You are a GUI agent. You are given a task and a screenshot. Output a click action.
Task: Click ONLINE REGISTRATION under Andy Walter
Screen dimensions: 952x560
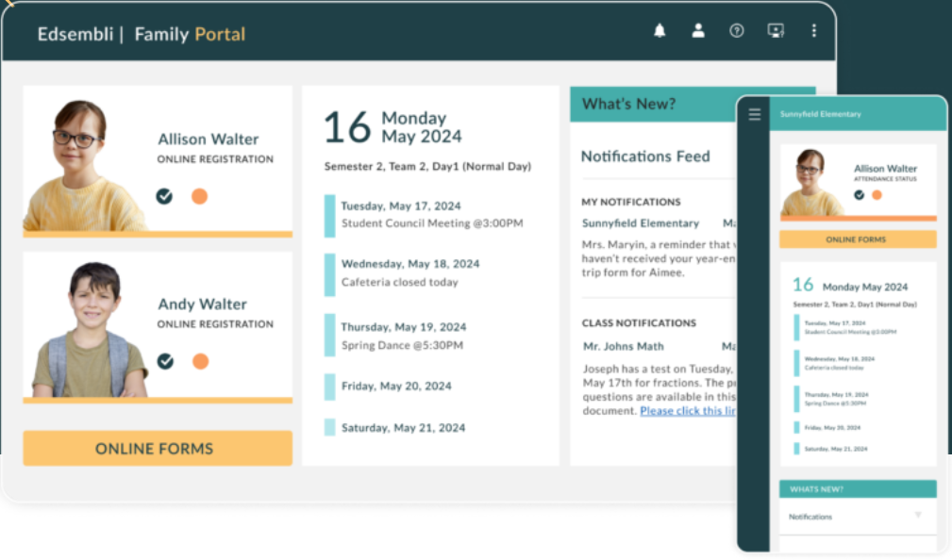pos(215,324)
